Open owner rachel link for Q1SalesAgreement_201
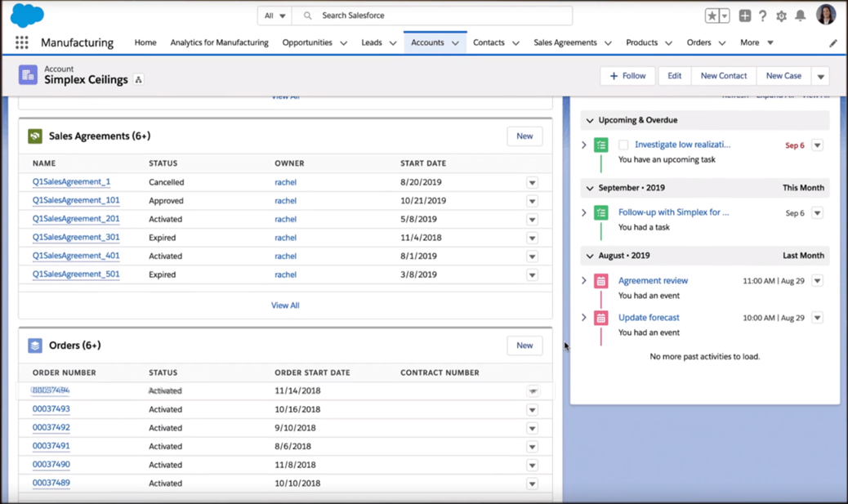 click(x=286, y=220)
